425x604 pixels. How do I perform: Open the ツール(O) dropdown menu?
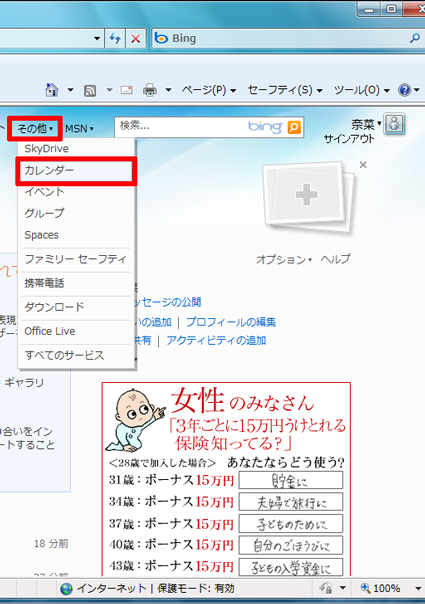point(361,90)
